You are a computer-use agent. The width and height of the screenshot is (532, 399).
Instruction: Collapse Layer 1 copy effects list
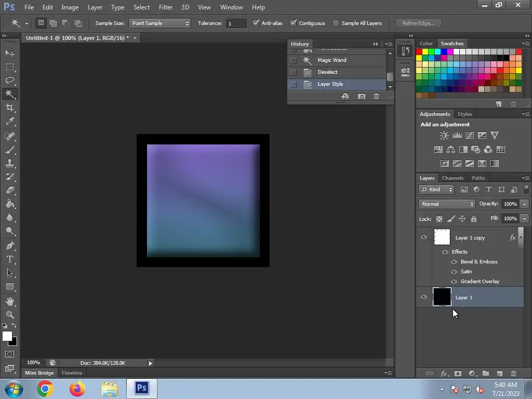click(521, 237)
